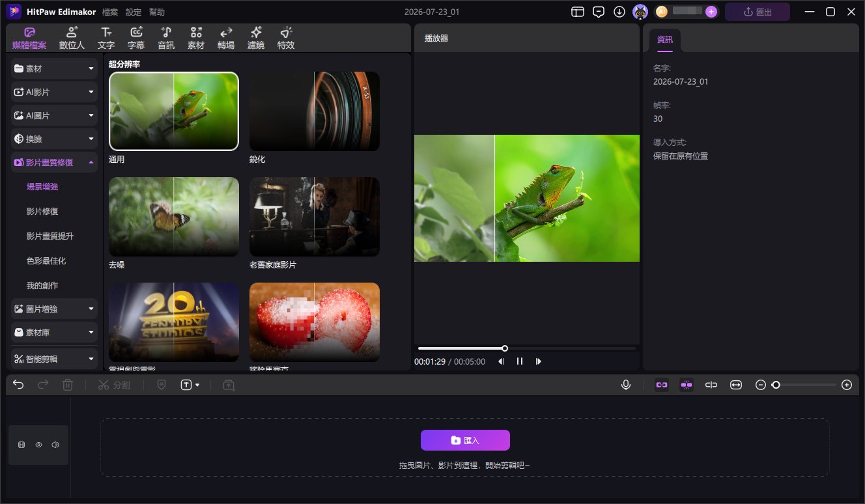Viewport: 865px width, 504px height.
Task: Step forward one frame in player
Action: click(538, 361)
